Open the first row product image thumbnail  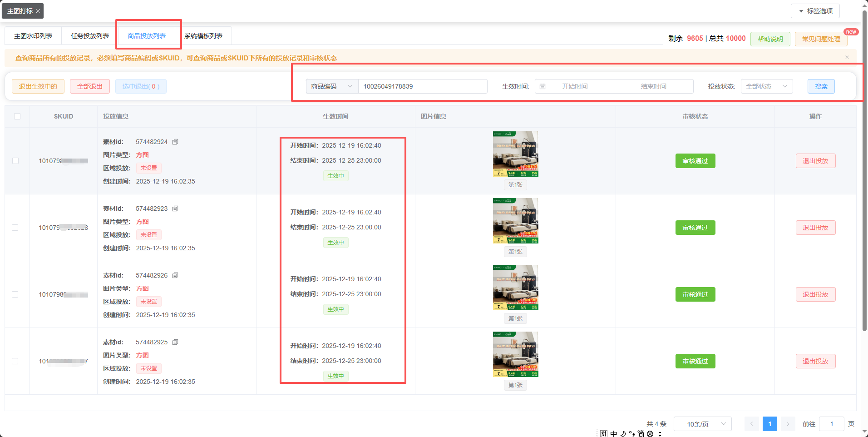pyautogui.click(x=515, y=154)
